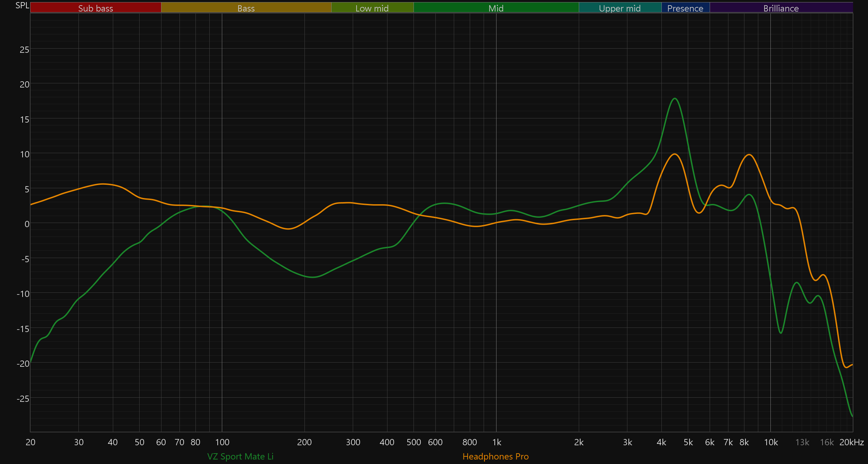Click the Brilliance band header
The image size is (868, 464).
pyautogui.click(x=781, y=8)
